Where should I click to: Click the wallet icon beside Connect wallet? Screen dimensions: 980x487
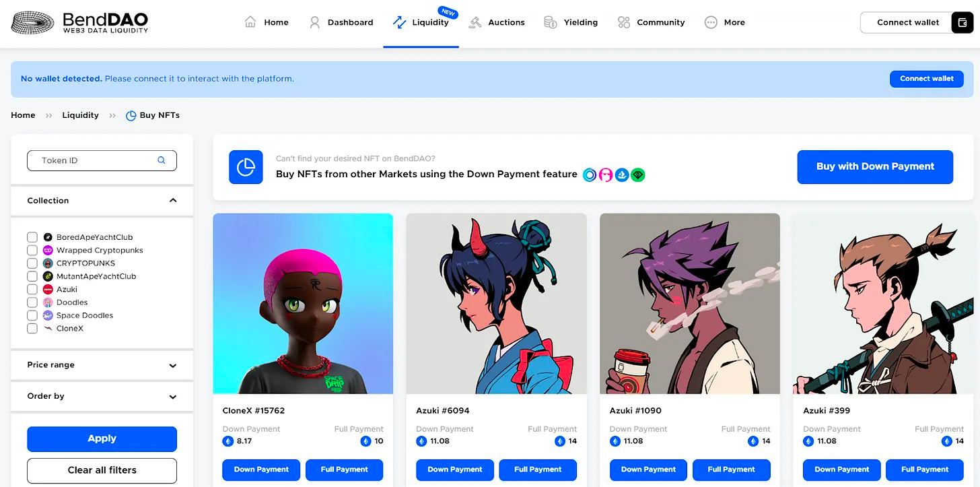click(962, 22)
